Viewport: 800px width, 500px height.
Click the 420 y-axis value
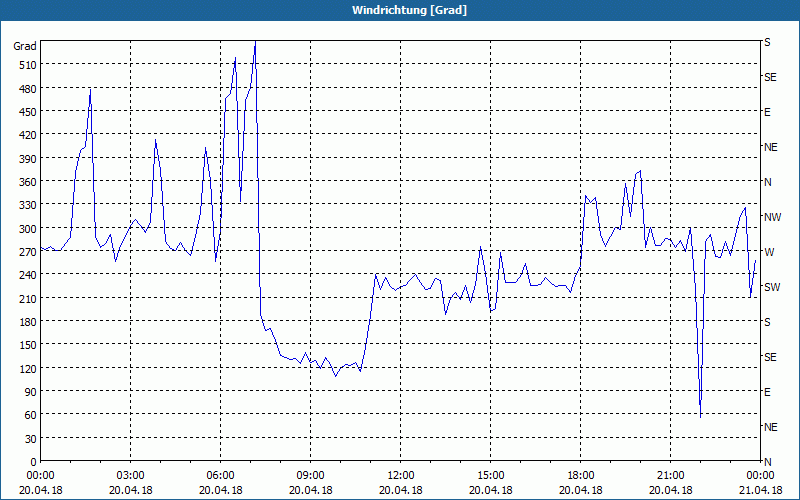pos(28,135)
